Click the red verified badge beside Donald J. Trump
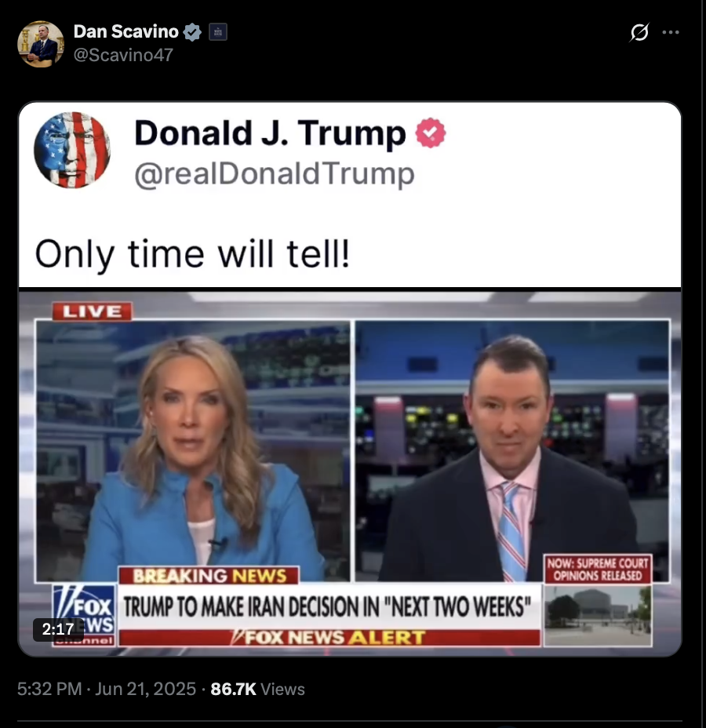706x728 pixels. point(431,133)
